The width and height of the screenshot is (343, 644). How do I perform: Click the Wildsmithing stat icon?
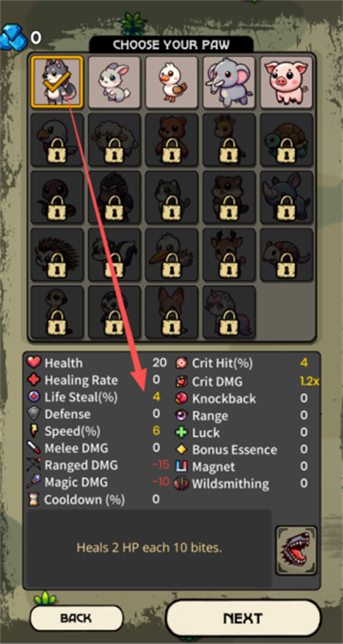(181, 483)
